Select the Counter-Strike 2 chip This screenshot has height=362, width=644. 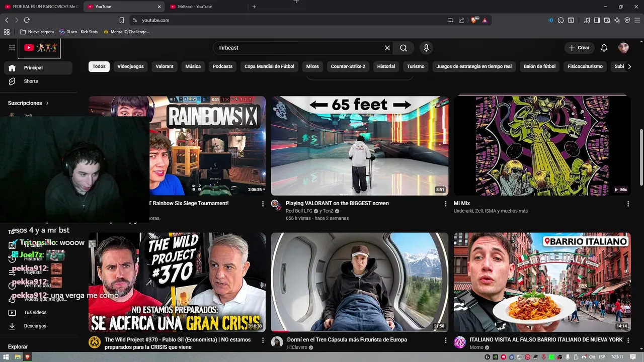[348, 66]
